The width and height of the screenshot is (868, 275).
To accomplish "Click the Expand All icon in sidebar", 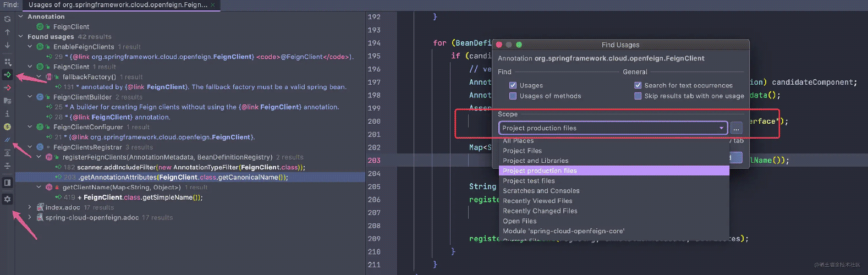I will tap(7, 153).
